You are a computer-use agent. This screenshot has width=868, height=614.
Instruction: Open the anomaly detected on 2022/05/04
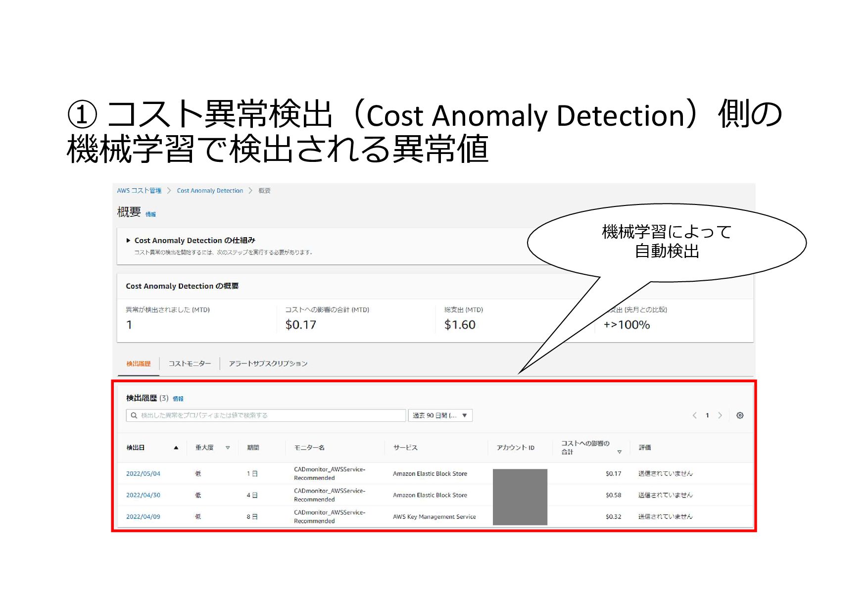pyautogui.click(x=143, y=474)
